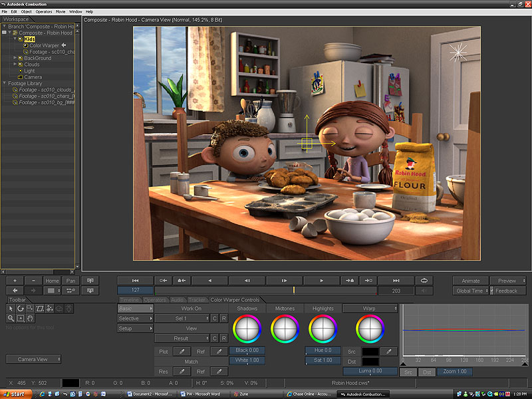Viewport: 532px width, 399px height.
Task: Toggle the R button beside Result
Action: [x=224, y=338]
